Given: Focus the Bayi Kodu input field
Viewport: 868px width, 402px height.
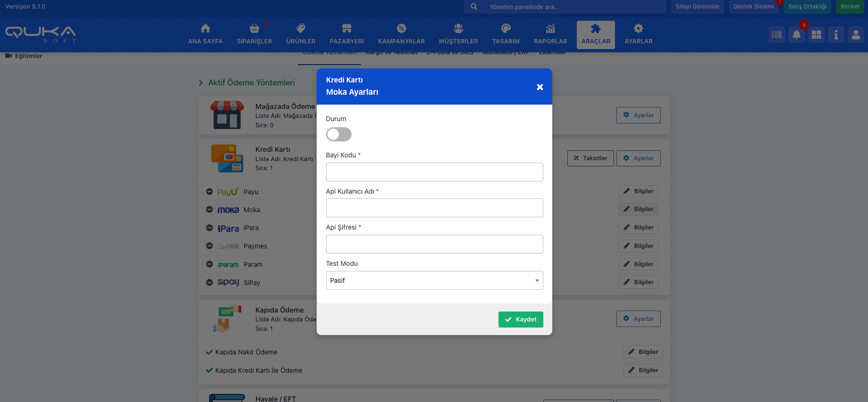Looking at the screenshot, I should [434, 172].
